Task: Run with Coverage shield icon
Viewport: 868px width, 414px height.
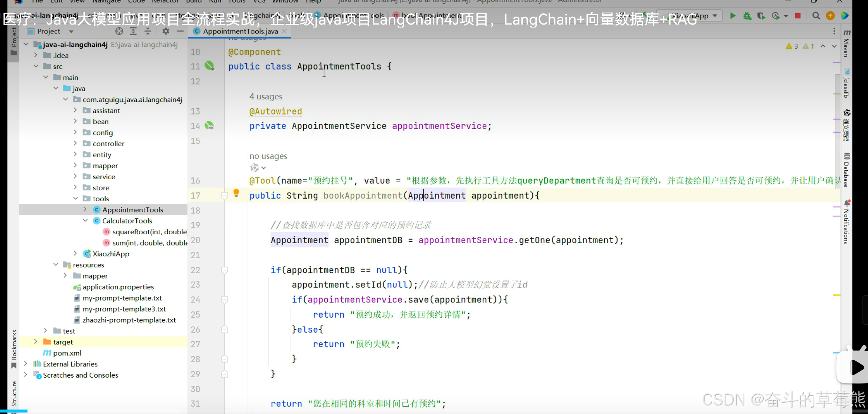Action: (x=761, y=16)
